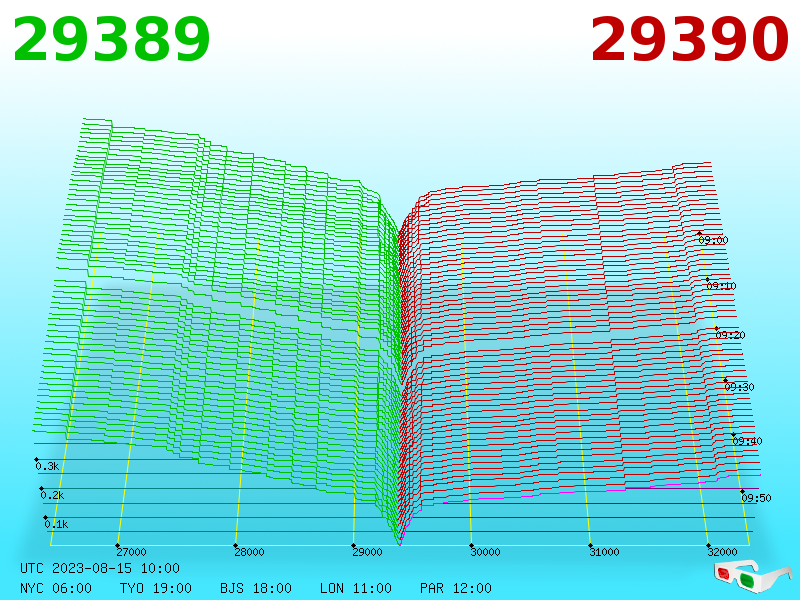800x600 pixels.
Task: Click the 0.1k depth axis label
Action: click(56, 524)
